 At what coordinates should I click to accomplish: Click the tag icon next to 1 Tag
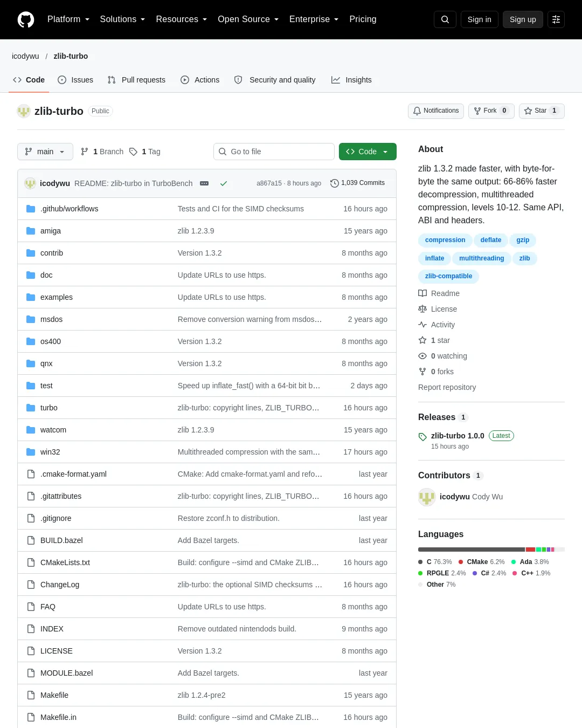pos(134,152)
